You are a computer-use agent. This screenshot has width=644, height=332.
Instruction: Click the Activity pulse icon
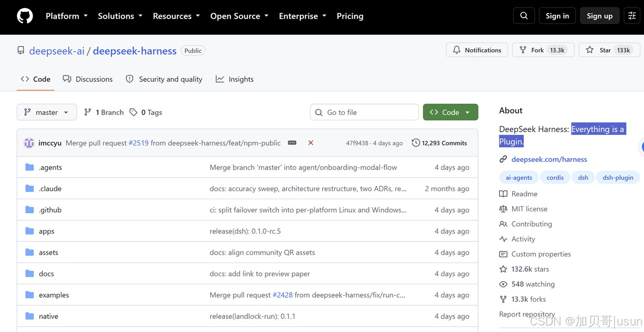point(503,239)
